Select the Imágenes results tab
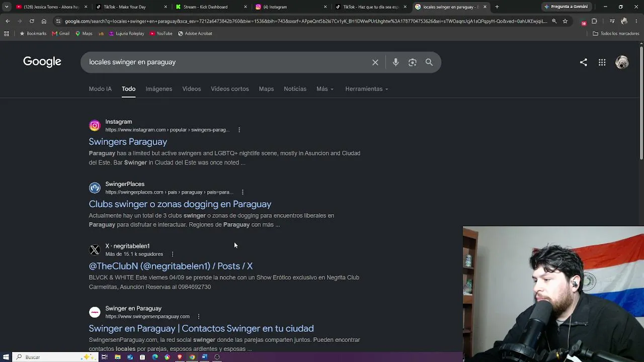 [x=159, y=89]
